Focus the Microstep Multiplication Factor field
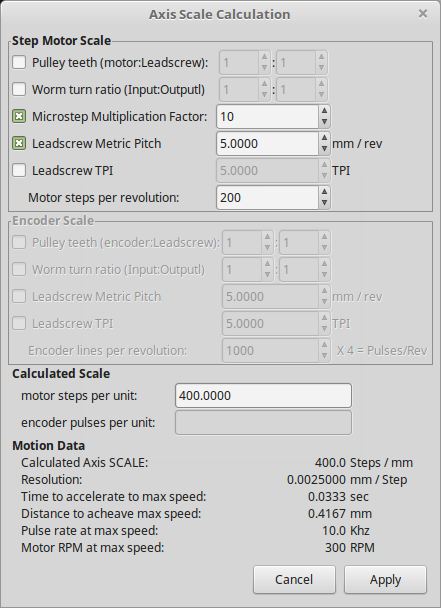 pos(267,116)
